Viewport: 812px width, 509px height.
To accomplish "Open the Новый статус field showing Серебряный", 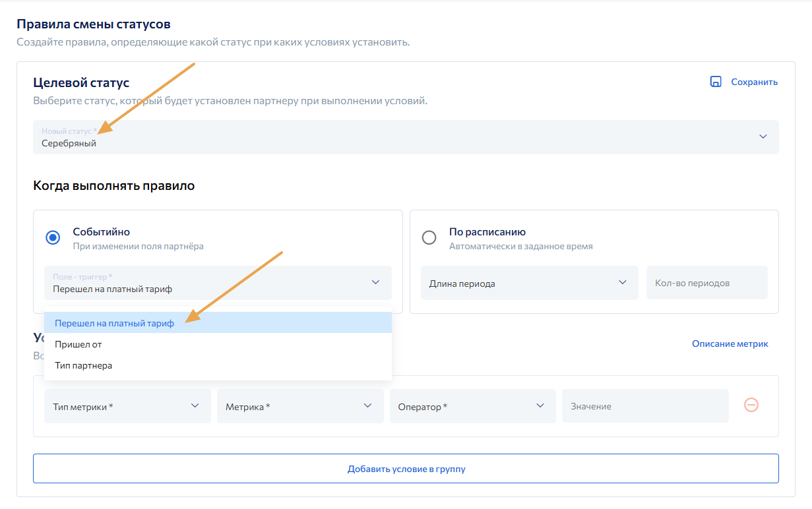I will (396, 137).
